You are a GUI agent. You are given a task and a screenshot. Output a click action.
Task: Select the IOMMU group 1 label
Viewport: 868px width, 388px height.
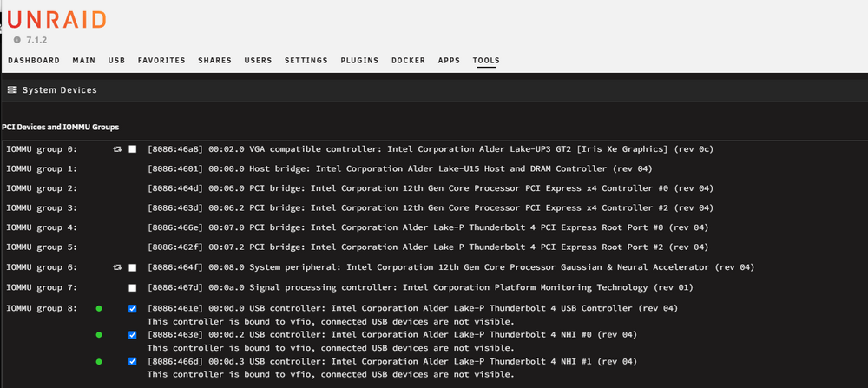click(42, 168)
